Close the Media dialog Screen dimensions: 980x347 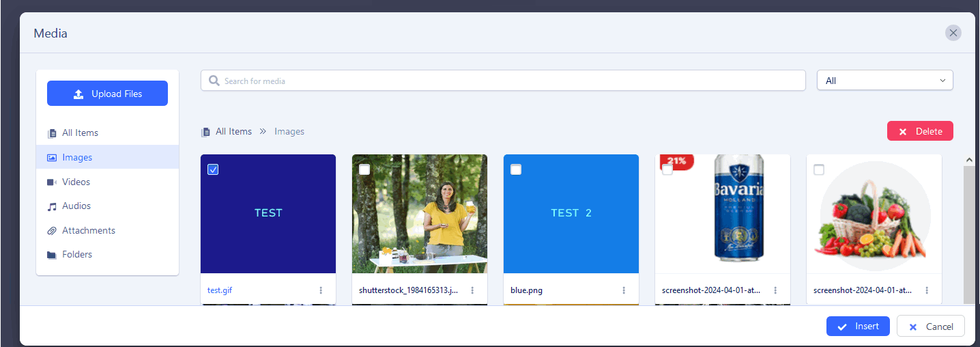953,33
